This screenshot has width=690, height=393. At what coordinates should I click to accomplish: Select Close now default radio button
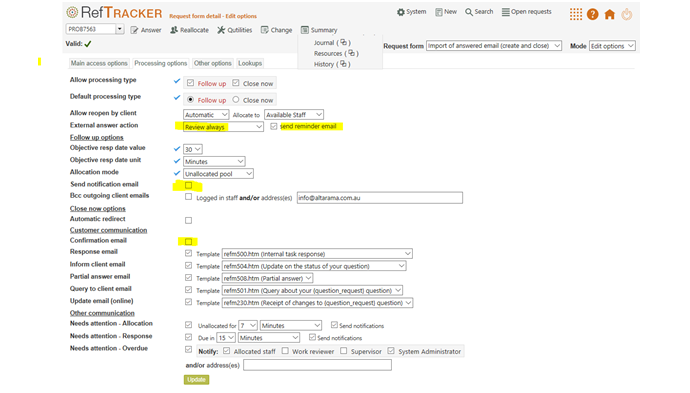[236, 99]
